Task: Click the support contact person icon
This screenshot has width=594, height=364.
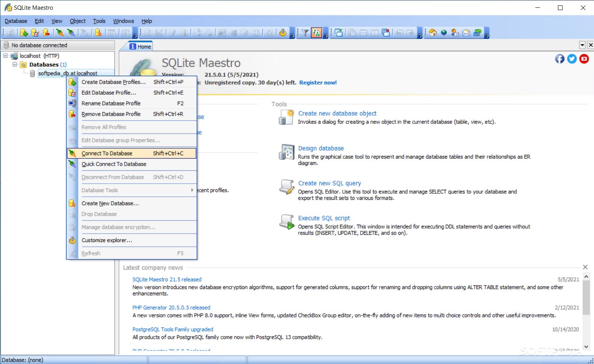Action: [x=455, y=33]
